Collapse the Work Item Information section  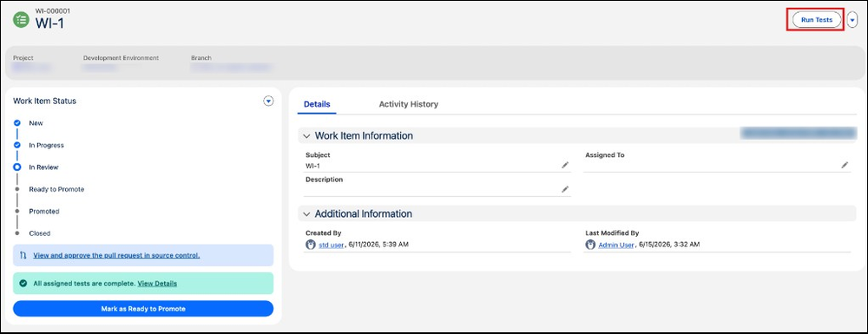[x=306, y=136]
